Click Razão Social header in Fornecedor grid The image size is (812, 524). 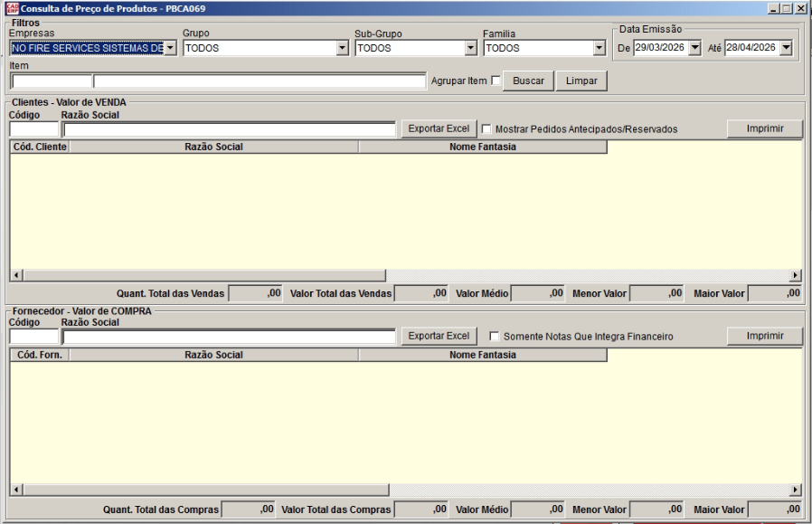[214, 355]
